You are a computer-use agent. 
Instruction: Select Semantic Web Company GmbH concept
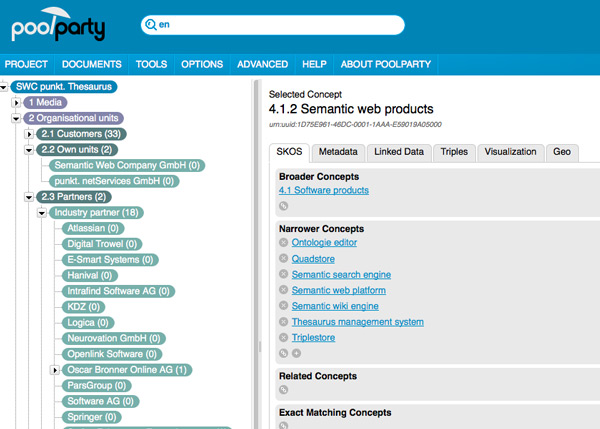tap(127, 165)
